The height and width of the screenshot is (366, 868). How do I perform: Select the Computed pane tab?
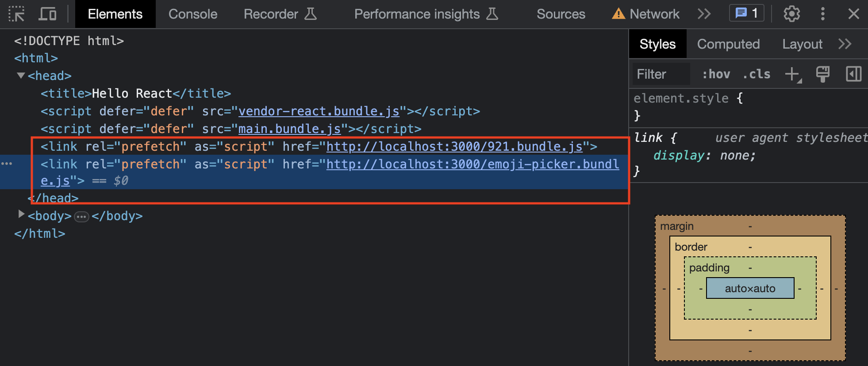pos(728,44)
